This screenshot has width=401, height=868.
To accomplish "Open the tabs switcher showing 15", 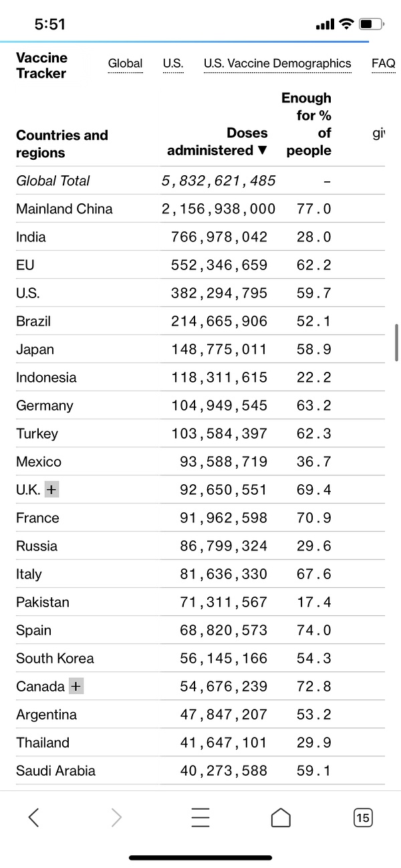I will (x=363, y=817).
